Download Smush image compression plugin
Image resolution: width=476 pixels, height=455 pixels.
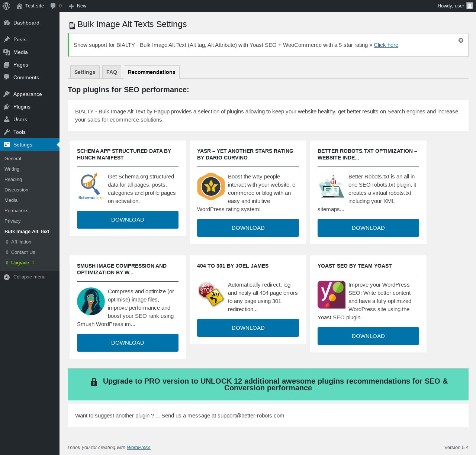(x=128, y=343)
